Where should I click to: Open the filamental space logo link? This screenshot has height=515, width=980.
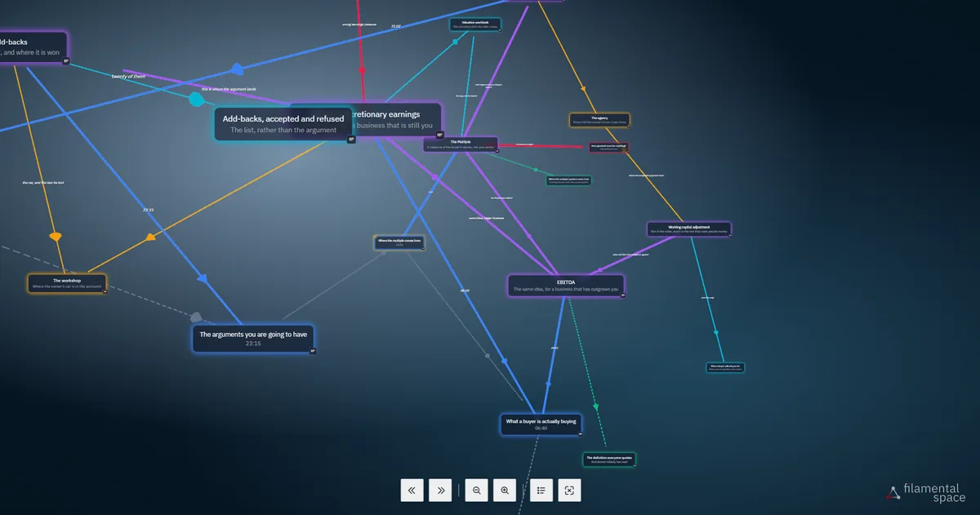926,493
